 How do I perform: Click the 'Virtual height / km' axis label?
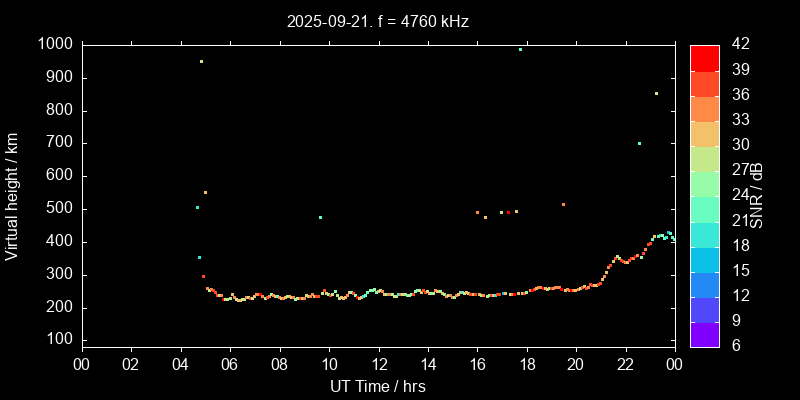pos(12,196)
